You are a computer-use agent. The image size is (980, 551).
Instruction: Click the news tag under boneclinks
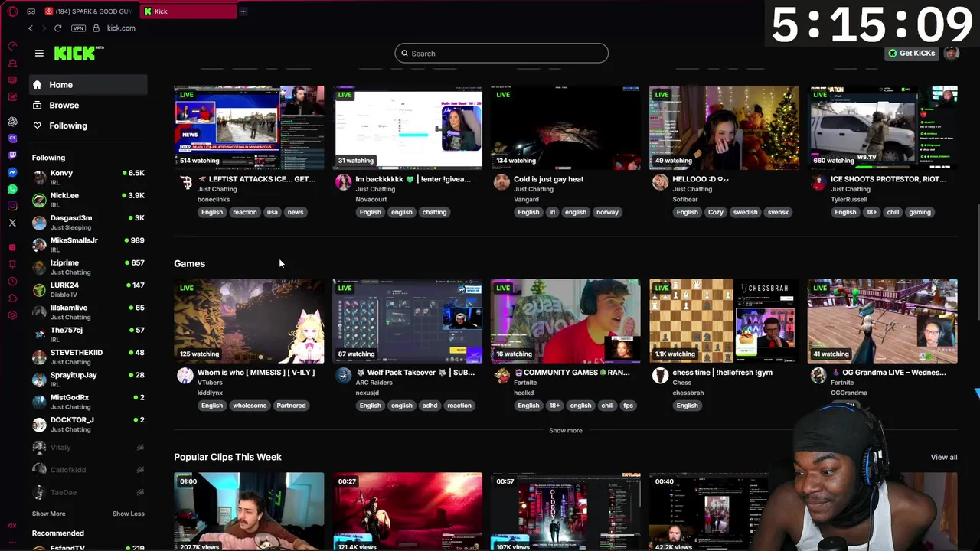(295, 212)
